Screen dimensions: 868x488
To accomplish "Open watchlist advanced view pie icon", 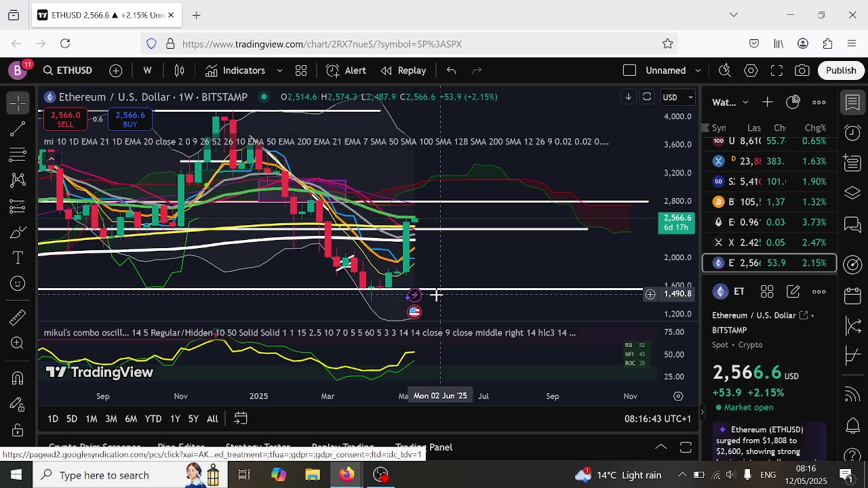I will (x=793, y=102).
